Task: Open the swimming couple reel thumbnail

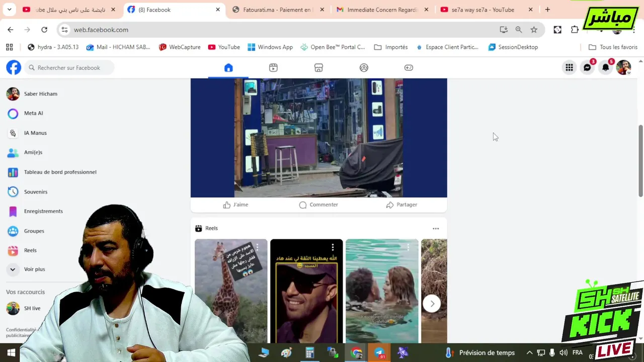Action: [382, 291]
